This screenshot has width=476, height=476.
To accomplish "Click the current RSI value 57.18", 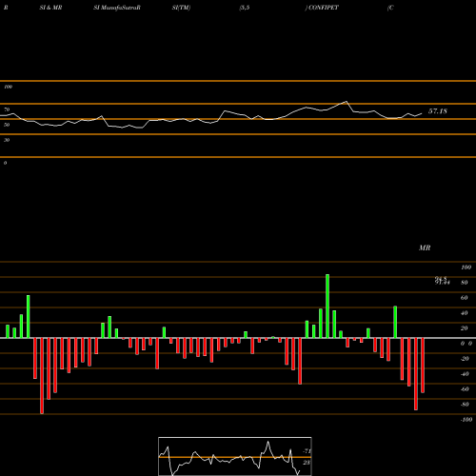I will point(438,111).
